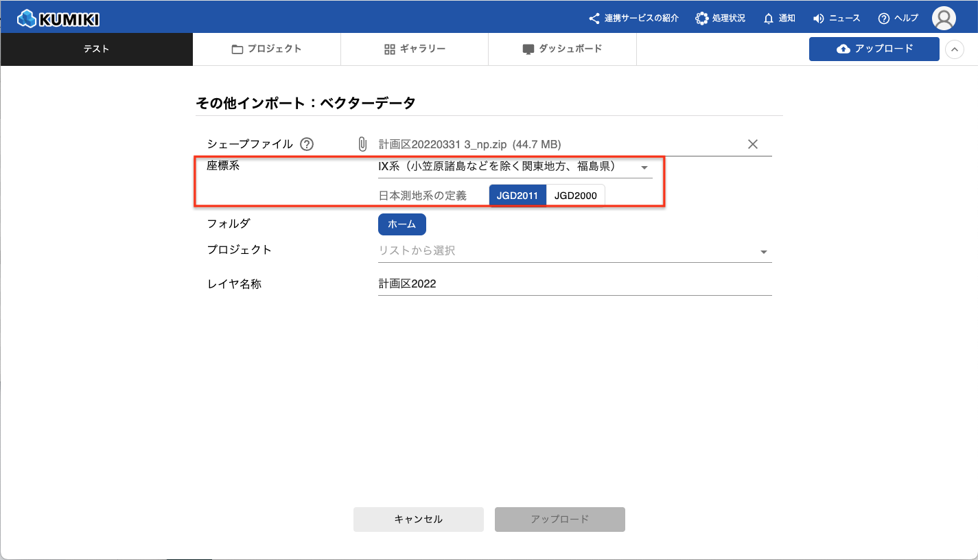Click the notifications bell icon

[769, 19]
